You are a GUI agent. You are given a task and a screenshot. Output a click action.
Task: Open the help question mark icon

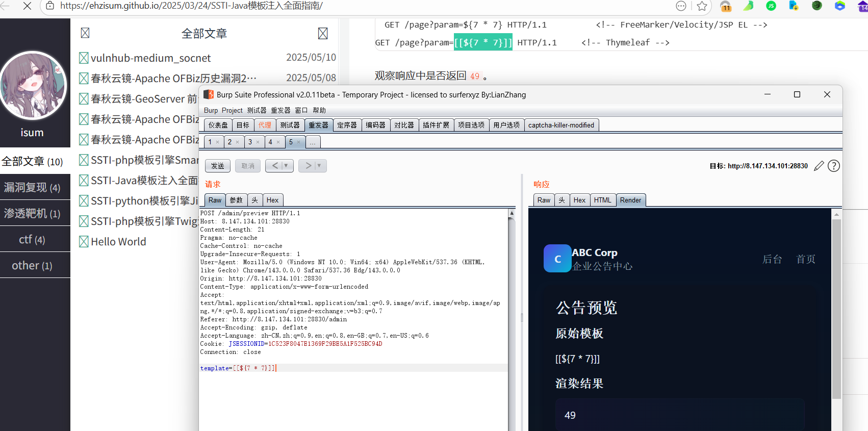(x=834, y=166)
